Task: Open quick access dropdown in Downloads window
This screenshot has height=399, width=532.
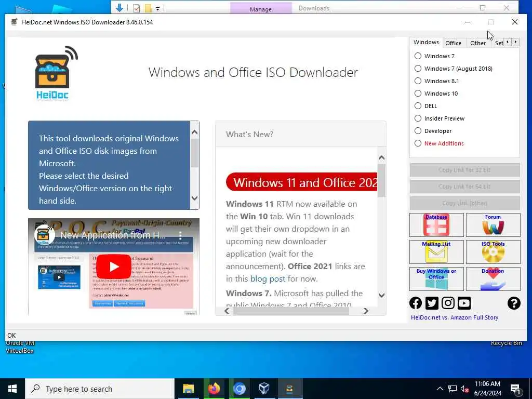Action: click(158, 8)
